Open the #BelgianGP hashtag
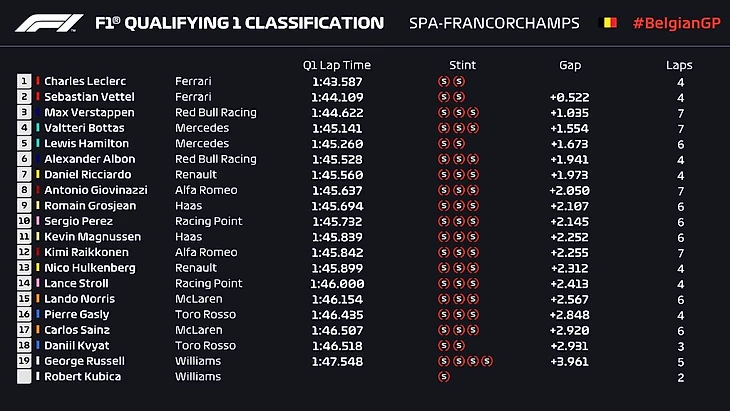Viewport: 730px width, 411px height. coord(675,23)
